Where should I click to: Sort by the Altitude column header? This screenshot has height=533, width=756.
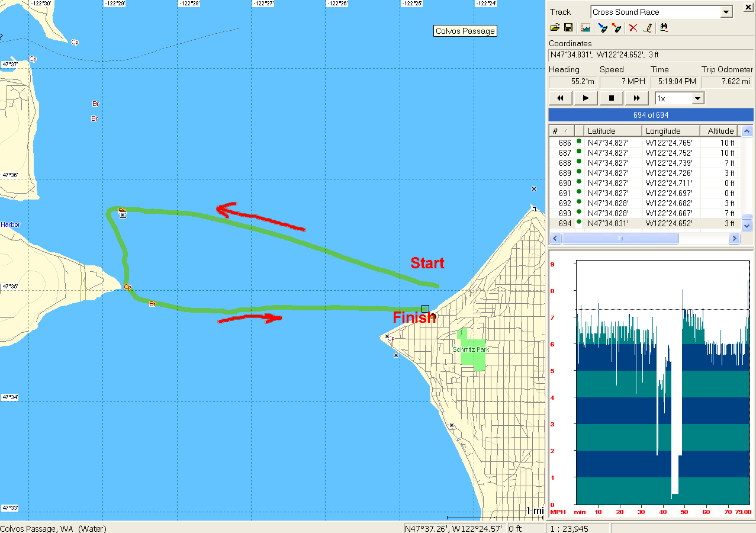tap(719, 131)
